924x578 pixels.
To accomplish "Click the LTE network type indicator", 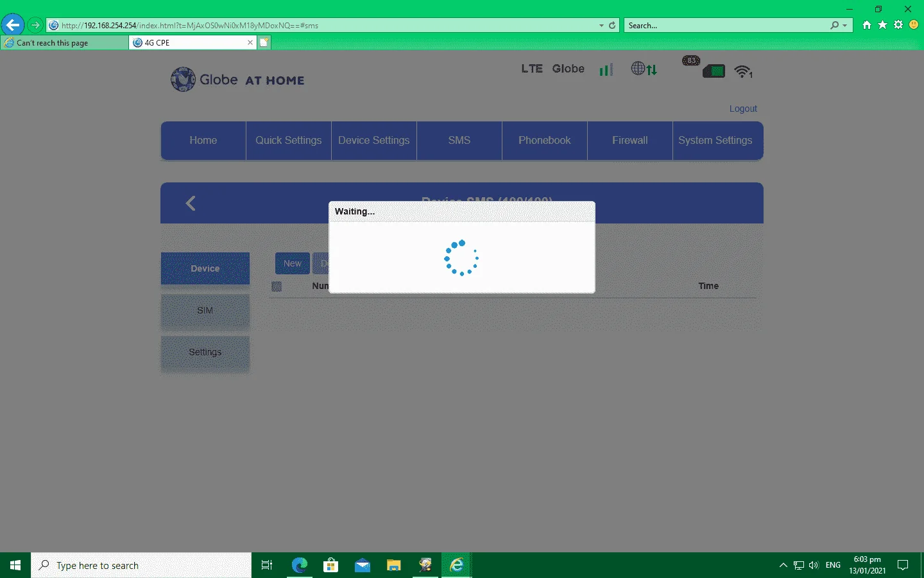I will point(532,69).
